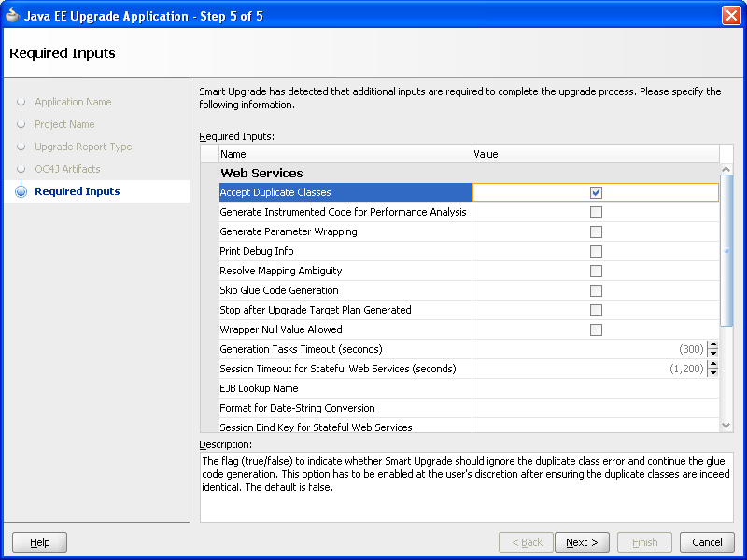The width and height of the screenshot is (747, 560).
Task: Click the Upgrade Report Type step bullet icon
Action: 21,147
